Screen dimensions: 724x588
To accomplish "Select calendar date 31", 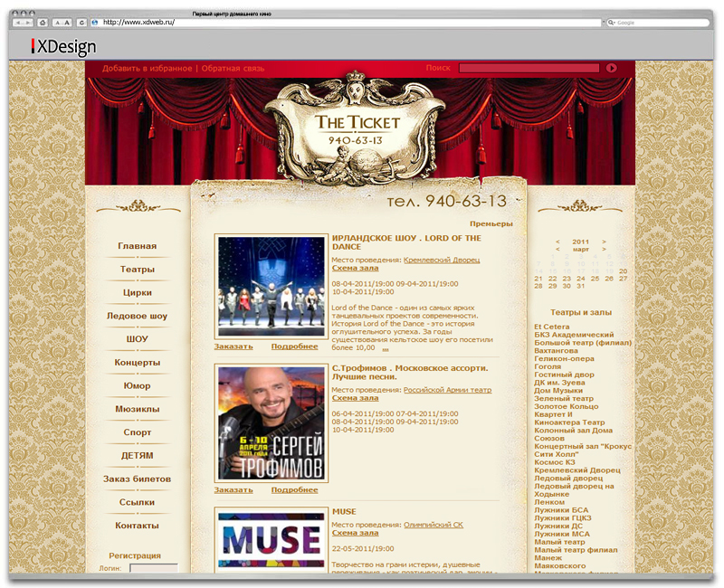I will point(581,286).
